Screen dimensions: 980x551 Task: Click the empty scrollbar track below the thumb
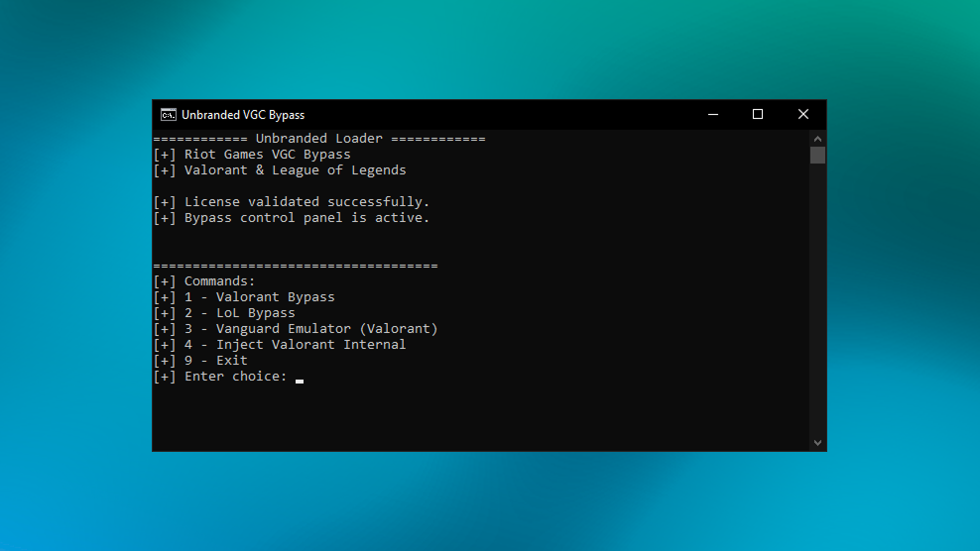tap(817, 297)
